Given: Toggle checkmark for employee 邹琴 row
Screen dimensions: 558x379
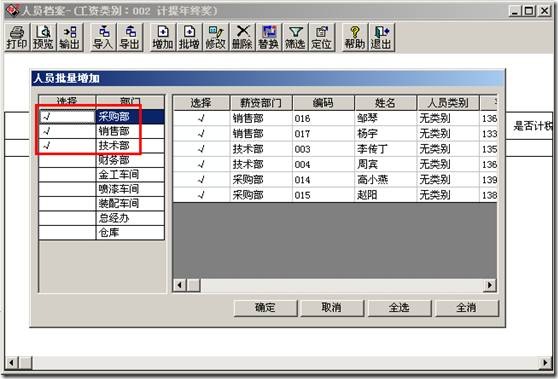Looking at the screenshot, I should pos(201,118).
